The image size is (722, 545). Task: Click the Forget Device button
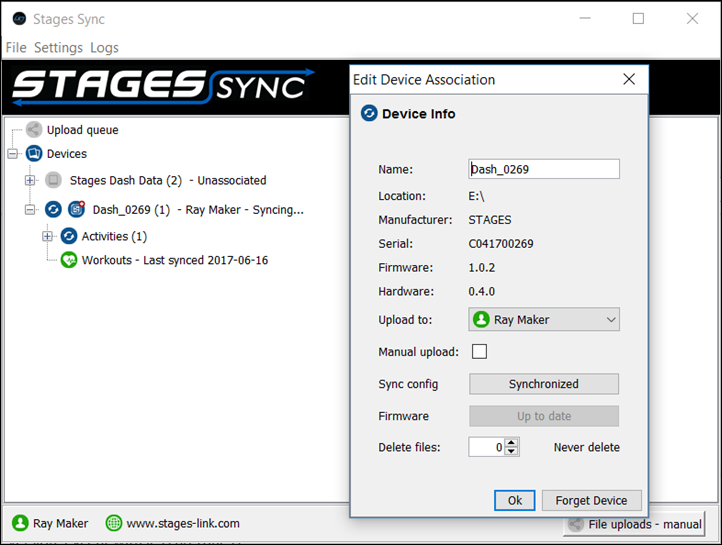click(x=591, y=500)
